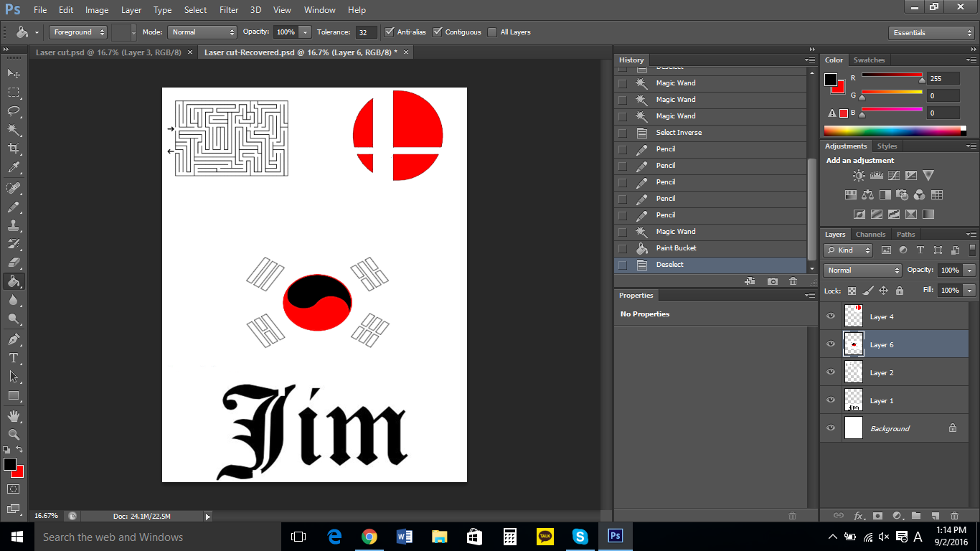
Task: Open Mode Normal dropdown in options bar
Action: point(202,32)
